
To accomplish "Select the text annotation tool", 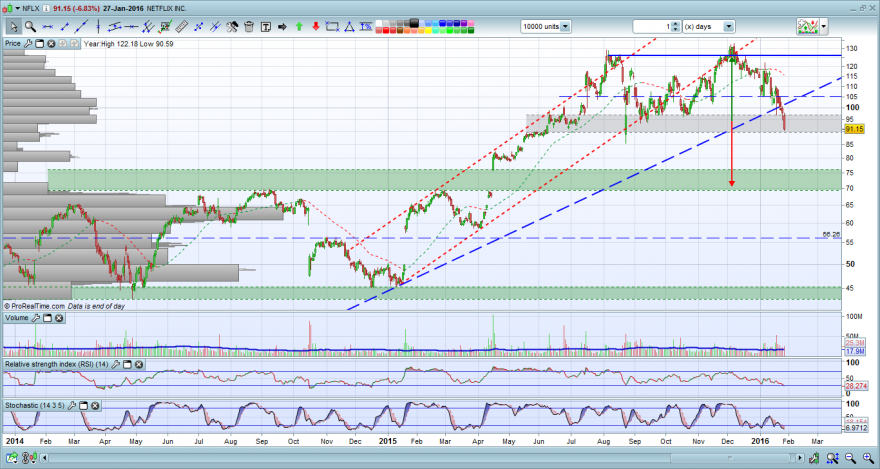I will point(265,26).
